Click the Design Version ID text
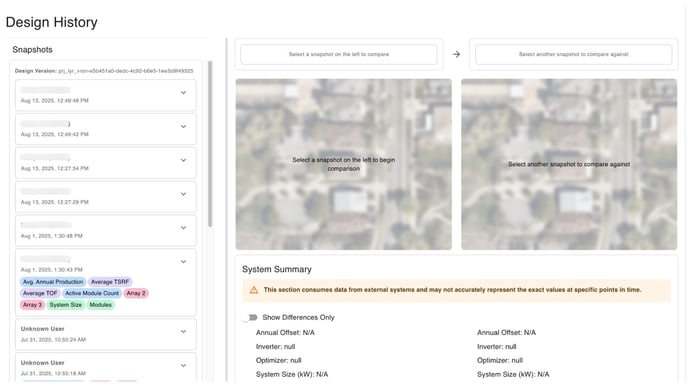This screenshot has width=688, height=387. point(125,71)
